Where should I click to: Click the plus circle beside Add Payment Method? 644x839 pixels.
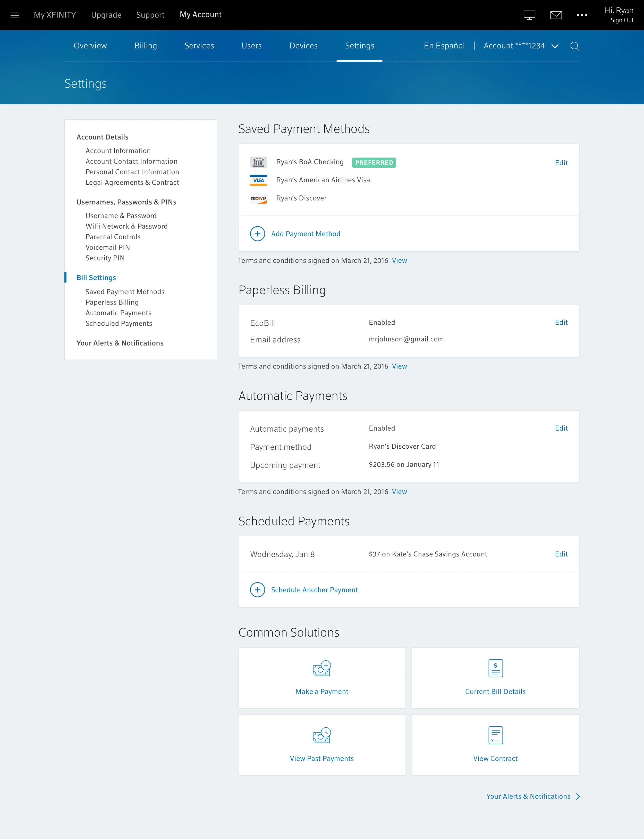point(257,234)
